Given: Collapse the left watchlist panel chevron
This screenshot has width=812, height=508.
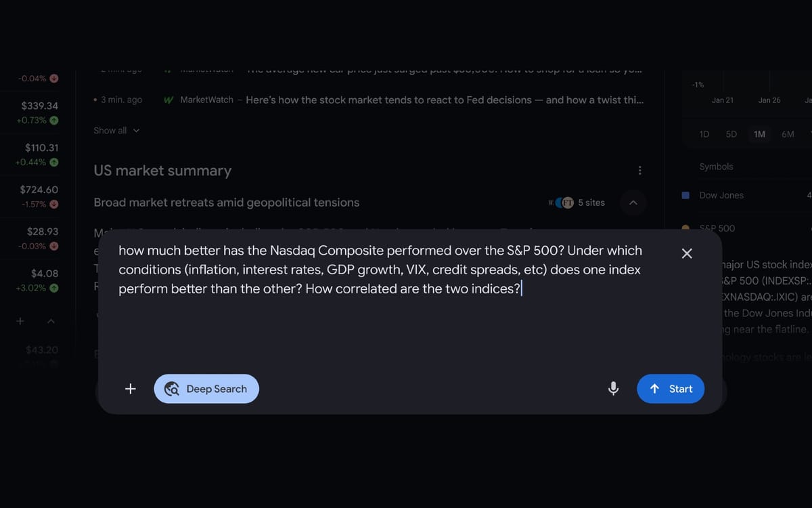Looking at the screenshot, I should [51, 321].
